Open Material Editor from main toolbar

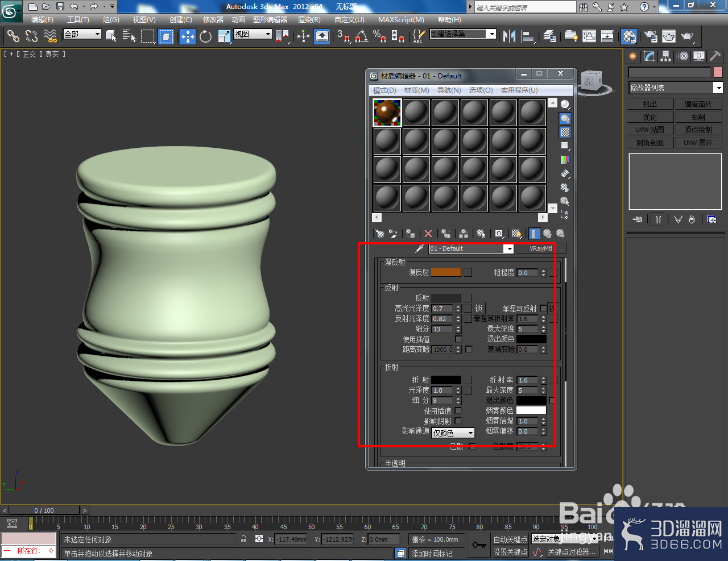click(628, 36)
